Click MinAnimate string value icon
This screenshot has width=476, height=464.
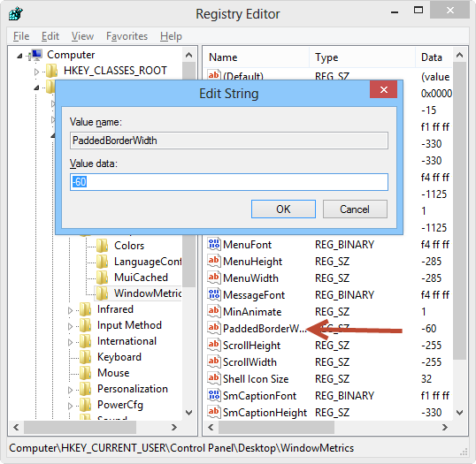(x=214, y=311)
